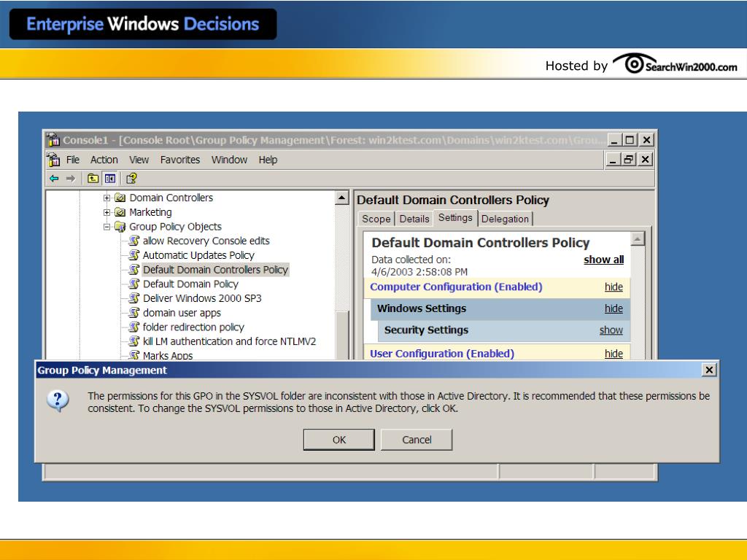Select the Group Policy Objects tree item
The width and height of the screenshot is (747, 560).
175,227
